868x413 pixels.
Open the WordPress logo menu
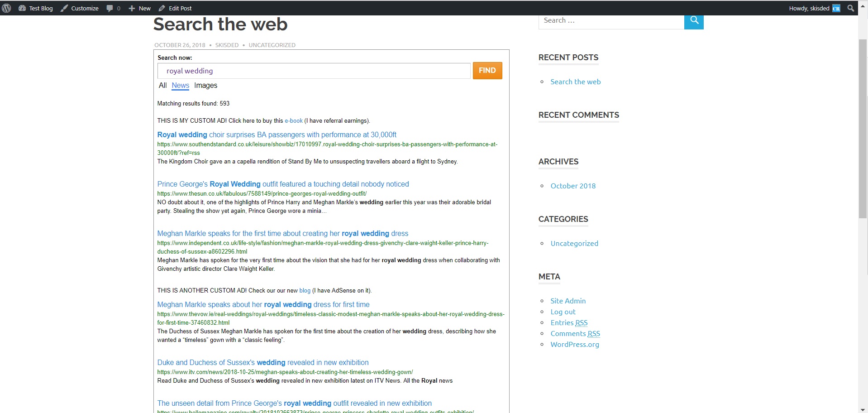(x=6, y=8)
